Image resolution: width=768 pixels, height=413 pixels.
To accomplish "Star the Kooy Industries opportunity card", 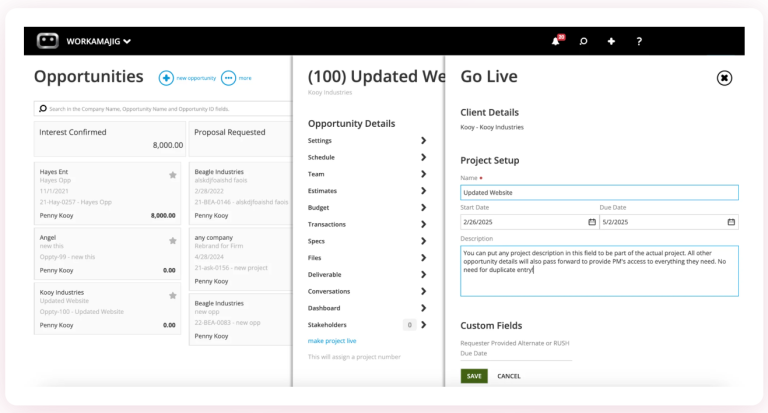I will click(x=173, y=296).
